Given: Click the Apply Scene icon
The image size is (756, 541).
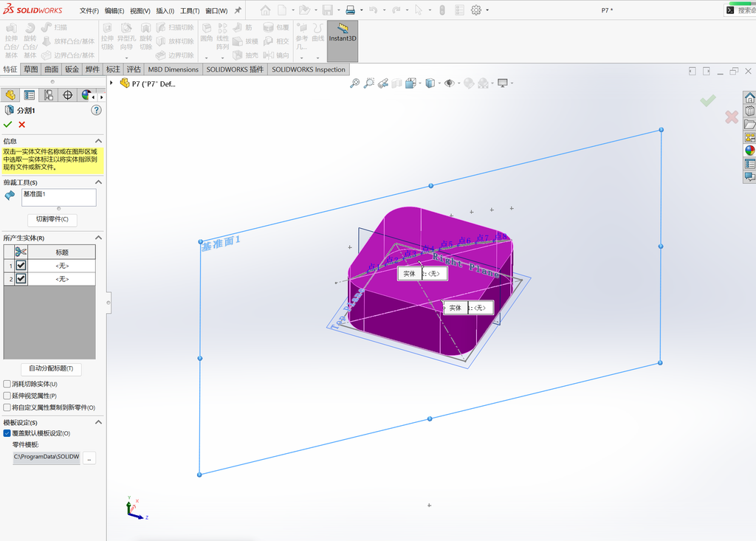Looking at the screenshot, I should [483, 83].
